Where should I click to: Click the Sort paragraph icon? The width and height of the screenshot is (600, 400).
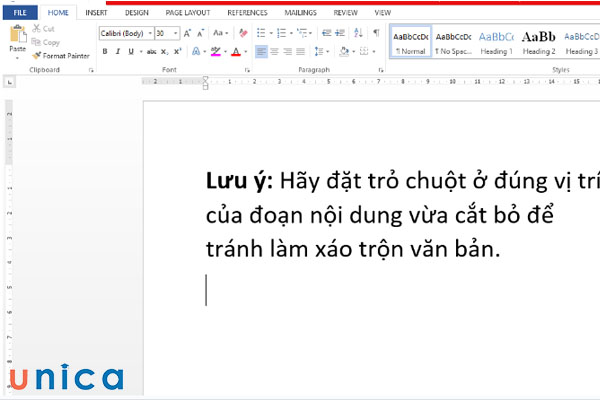click(x=358, y=33)
